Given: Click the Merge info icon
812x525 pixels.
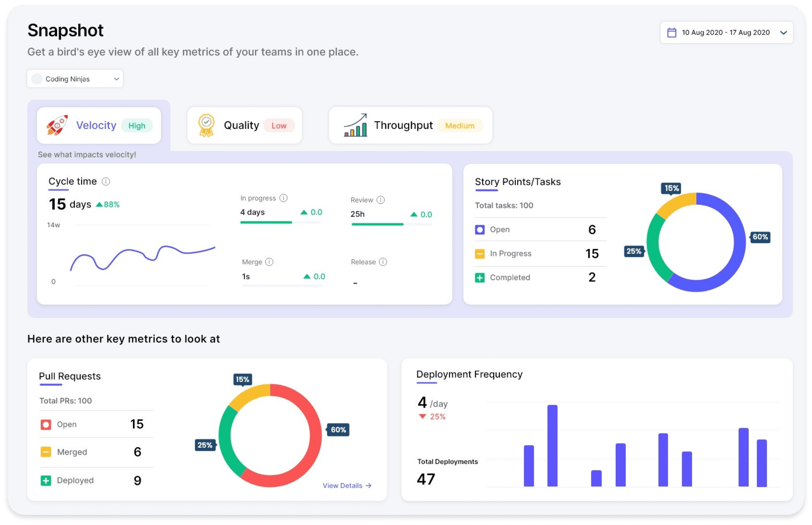Looking at the screenshot, I should click(x=269, y=262).
